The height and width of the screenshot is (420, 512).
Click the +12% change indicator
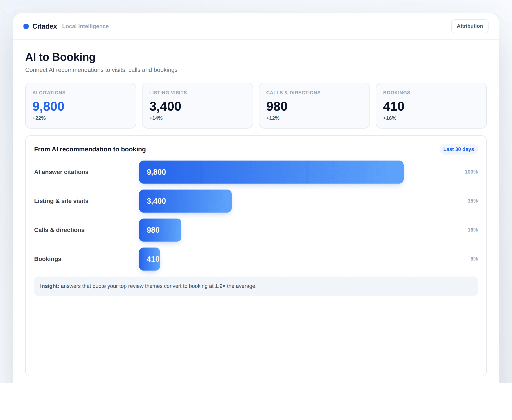tap(273, 118)
